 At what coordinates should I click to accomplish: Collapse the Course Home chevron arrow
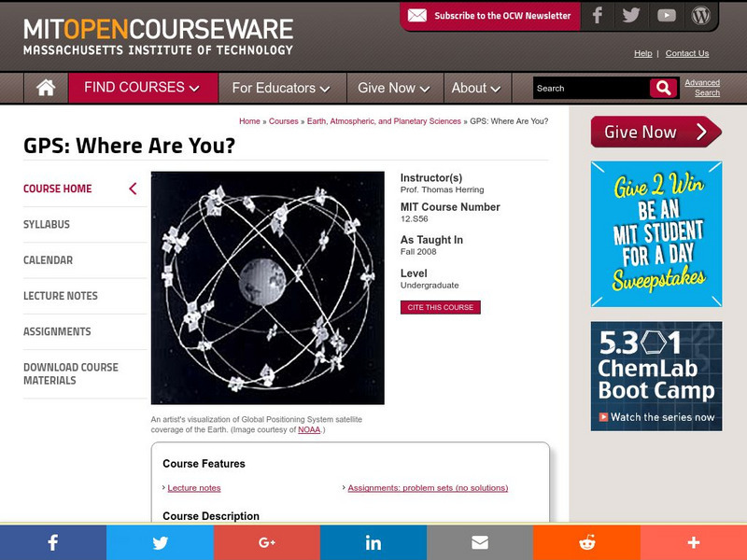click(x=133, y=189)
